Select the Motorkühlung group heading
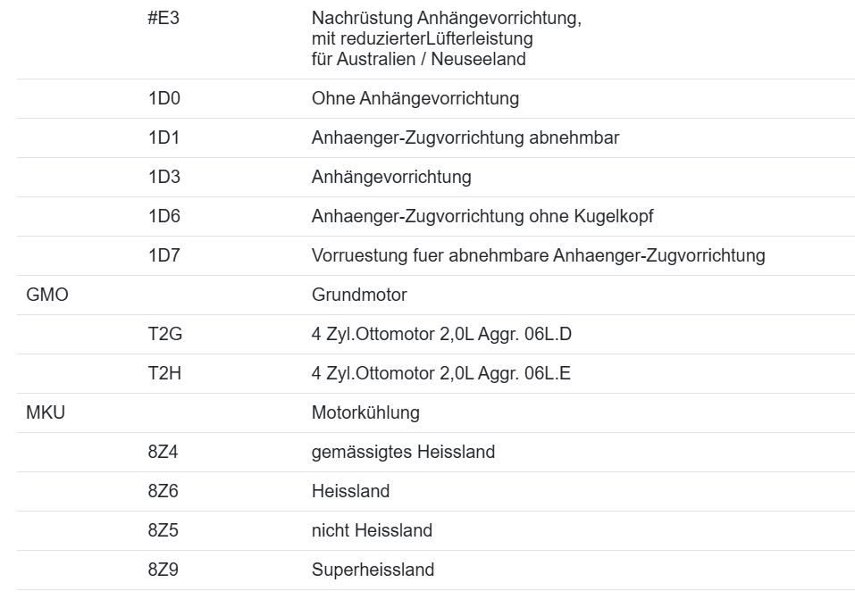Screen dimensions: 855x616 pyautogui.click(x=365, y=413)
